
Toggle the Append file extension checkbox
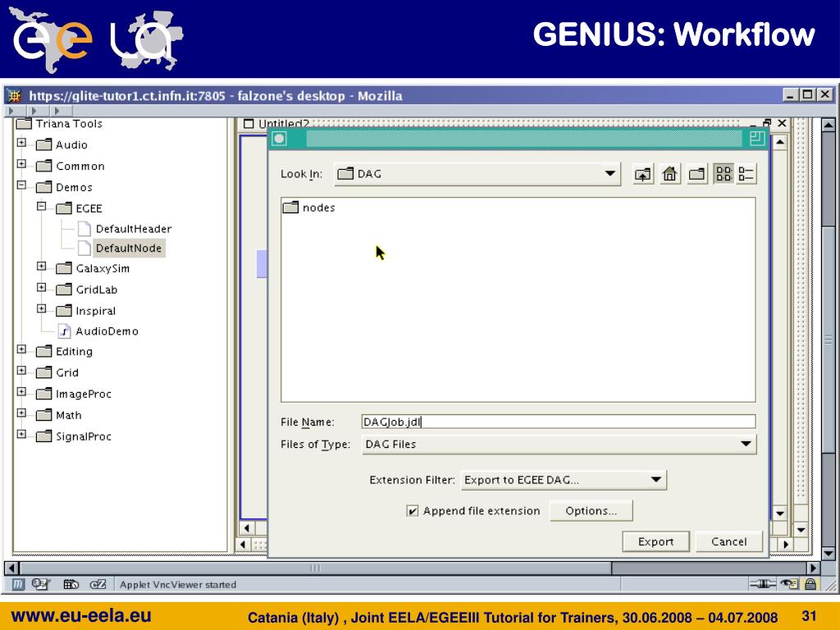click(413, 511)
